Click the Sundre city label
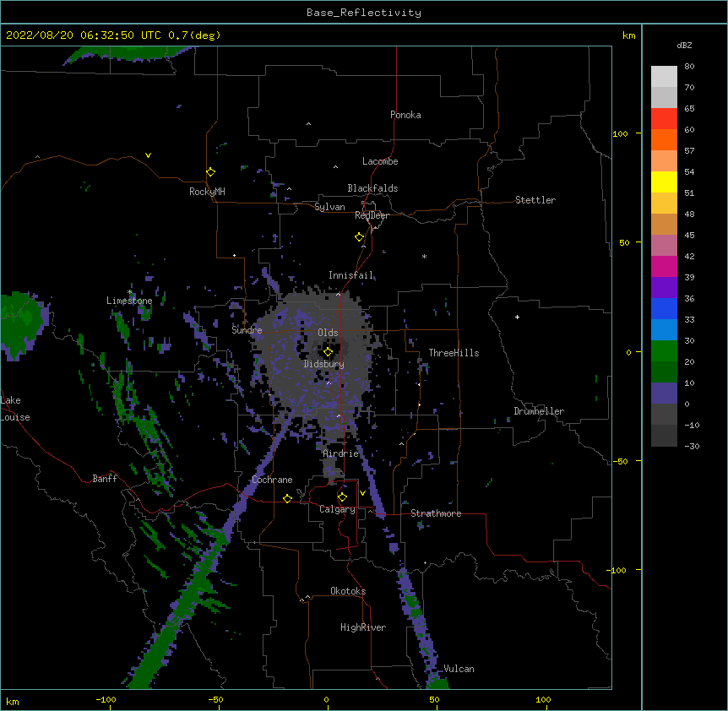 (x=247, y=330)
